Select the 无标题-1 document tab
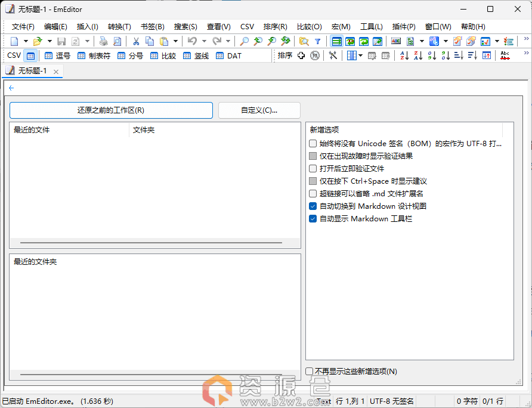The width and height of the screenshot is (532, 408). pyautogui.click(x=29, y=71)
